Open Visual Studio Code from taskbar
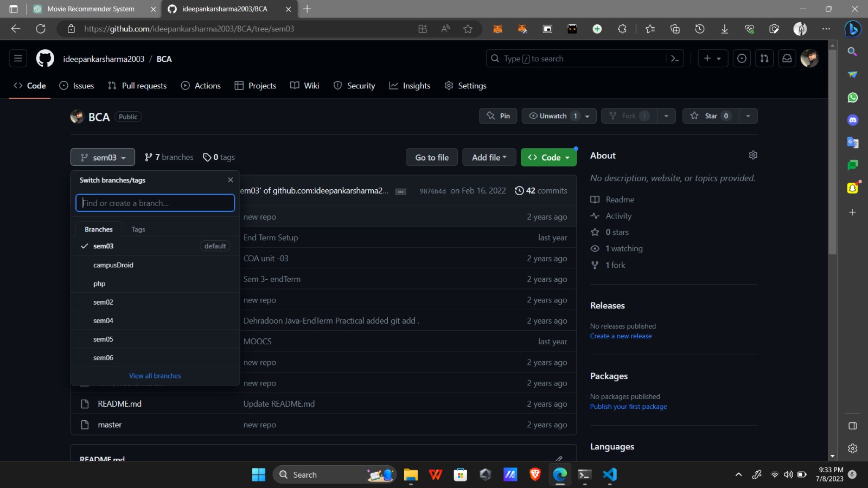 (x=610, y=474)
